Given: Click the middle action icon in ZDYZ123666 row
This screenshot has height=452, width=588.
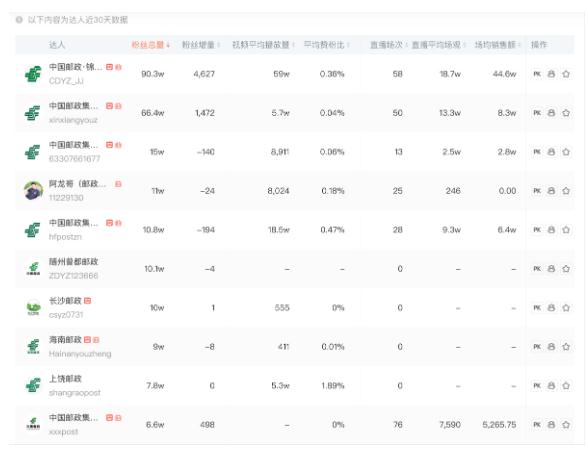Looking at the screenshot, I should point(551,269).
